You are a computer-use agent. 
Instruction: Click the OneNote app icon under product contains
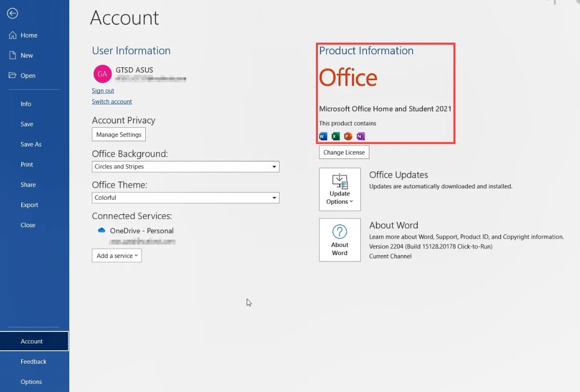[361, 136]
